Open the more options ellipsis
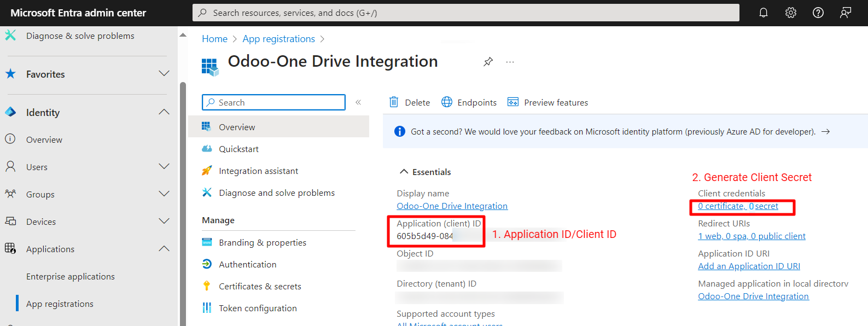The image size is (868, 326). click(510, 62)
